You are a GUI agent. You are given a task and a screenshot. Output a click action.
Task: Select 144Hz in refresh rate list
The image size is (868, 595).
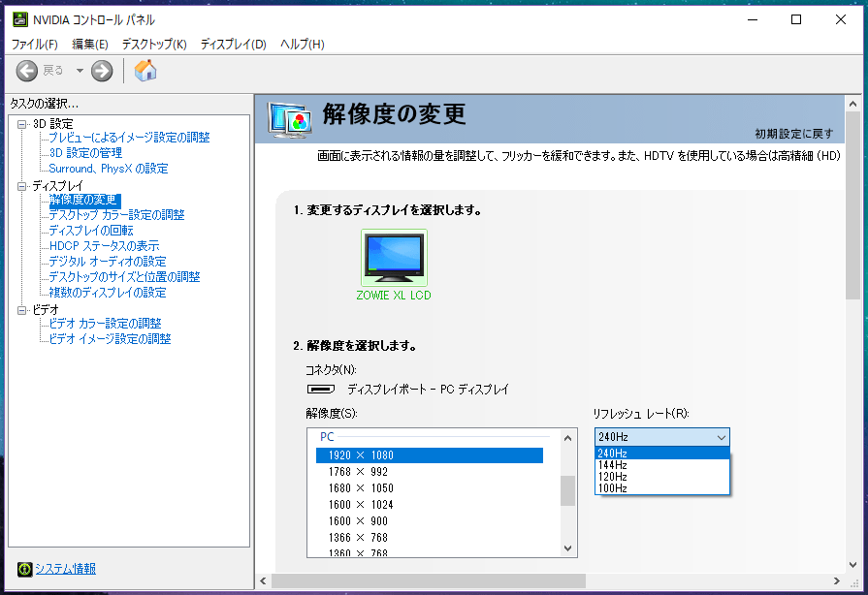tap(613, 465)
